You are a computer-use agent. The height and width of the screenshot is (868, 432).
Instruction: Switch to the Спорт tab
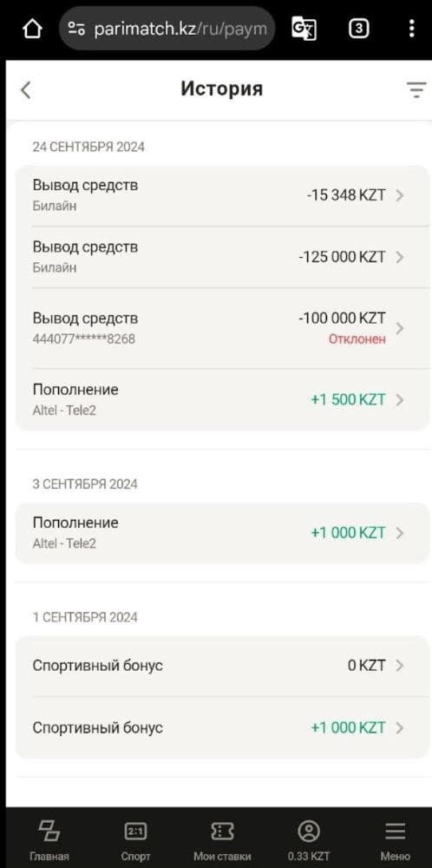point(135,840)
